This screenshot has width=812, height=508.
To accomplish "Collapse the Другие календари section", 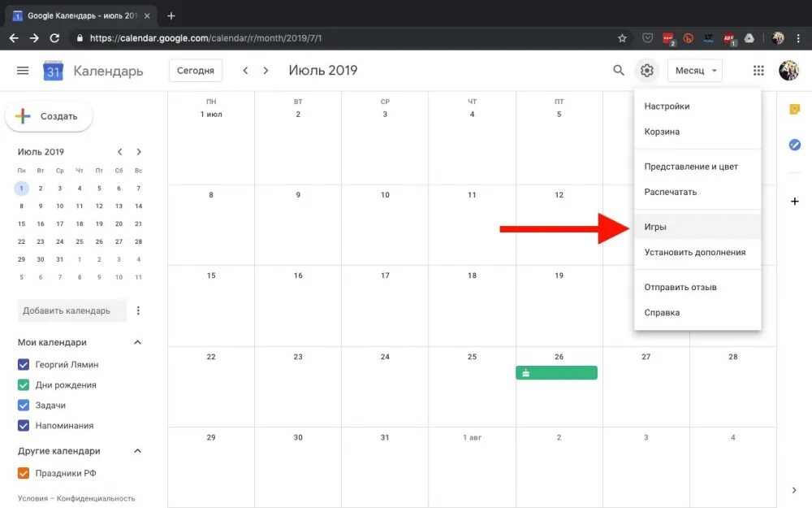I will click(x=138, y=451).
